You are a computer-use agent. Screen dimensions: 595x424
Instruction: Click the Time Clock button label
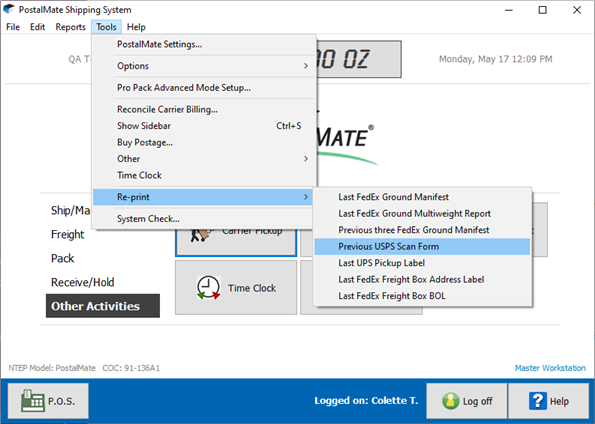click(x=252, y=288)
